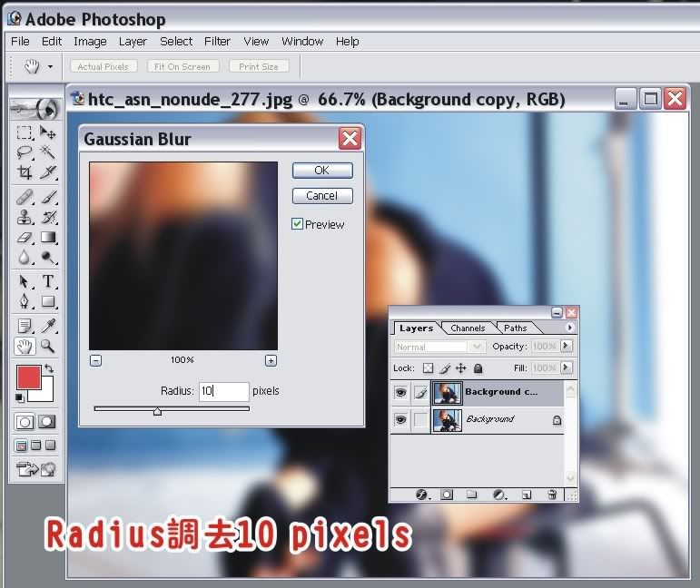
Task: Toggle lock image pixels
Action: 445,368
